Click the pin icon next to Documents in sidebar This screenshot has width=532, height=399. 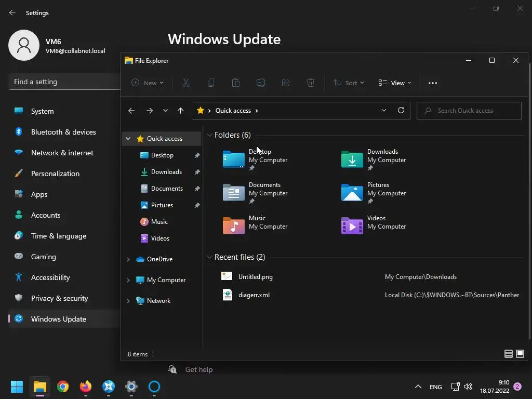[197, 189]
